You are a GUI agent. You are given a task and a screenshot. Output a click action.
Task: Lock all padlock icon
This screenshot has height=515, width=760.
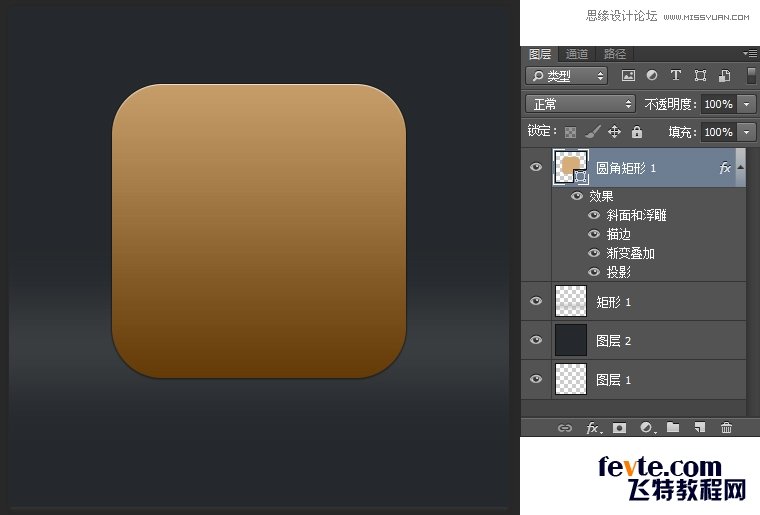[x=637, y=132]
